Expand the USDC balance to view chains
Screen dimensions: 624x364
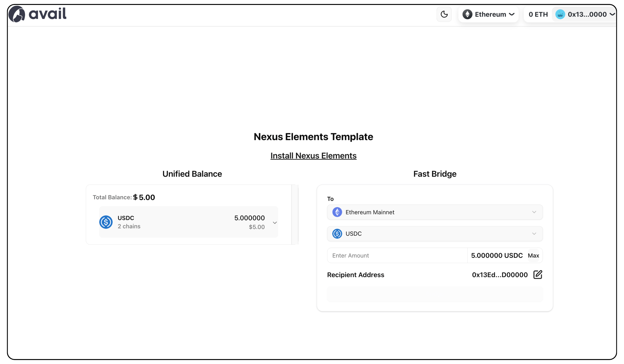tap(275, 223)
